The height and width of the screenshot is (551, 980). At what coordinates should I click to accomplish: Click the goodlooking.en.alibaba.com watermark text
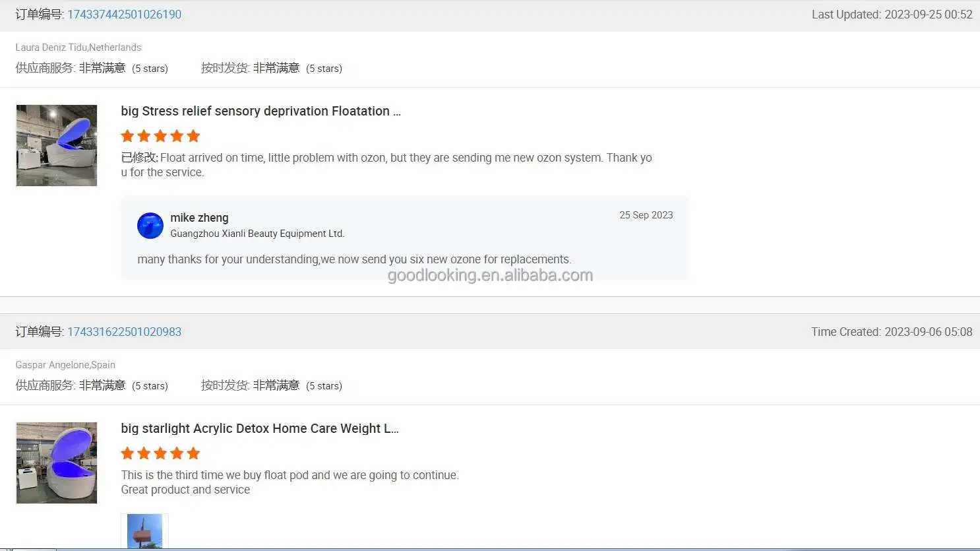click(x=490, y=275)
